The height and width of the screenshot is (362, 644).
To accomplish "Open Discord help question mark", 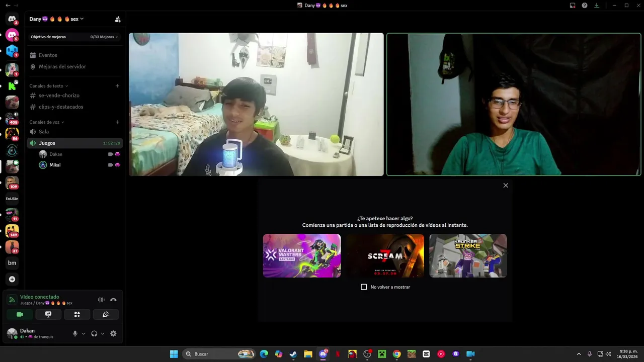I will click(585, 6).
